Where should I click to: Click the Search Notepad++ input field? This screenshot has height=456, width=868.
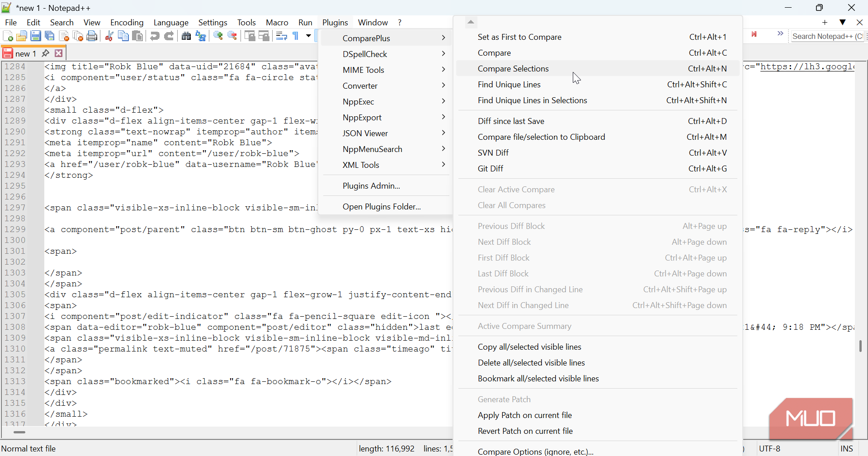click(828, 37)
